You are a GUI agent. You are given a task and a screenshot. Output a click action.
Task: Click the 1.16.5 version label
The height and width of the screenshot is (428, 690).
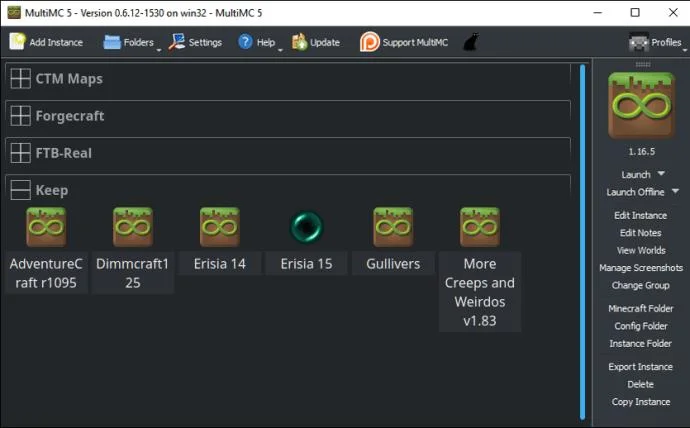pyautogui.click(x=641, y=152)
